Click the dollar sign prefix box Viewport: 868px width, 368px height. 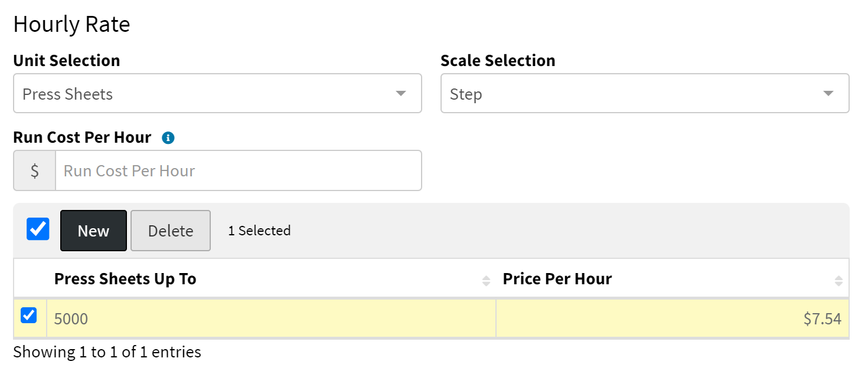pos(35,170)
